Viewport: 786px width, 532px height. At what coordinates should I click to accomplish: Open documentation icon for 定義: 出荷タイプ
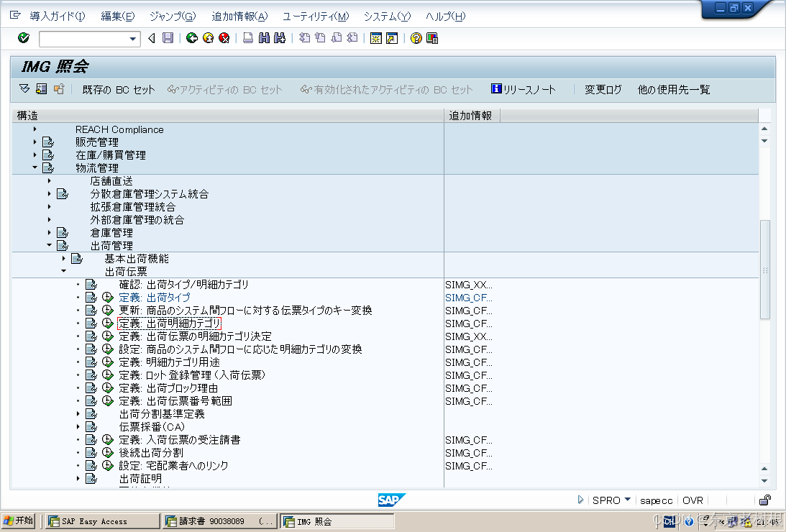[91, 298]
